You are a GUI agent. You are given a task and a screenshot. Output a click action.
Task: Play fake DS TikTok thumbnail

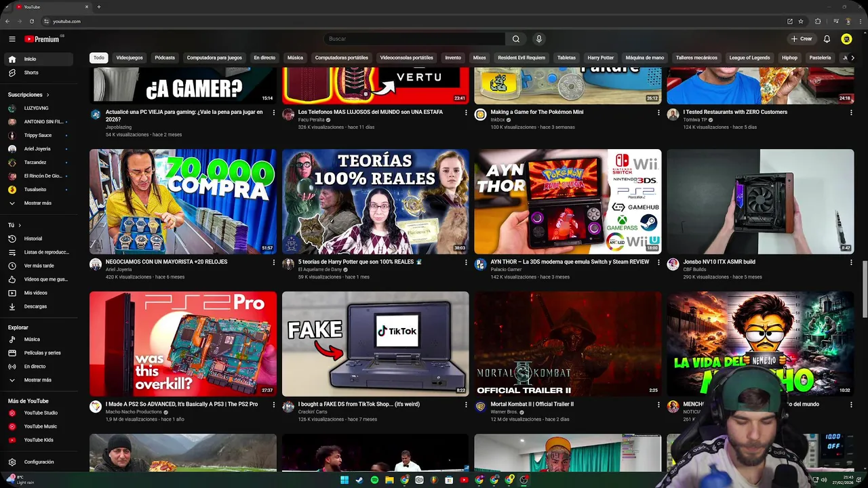coord(375,344)
